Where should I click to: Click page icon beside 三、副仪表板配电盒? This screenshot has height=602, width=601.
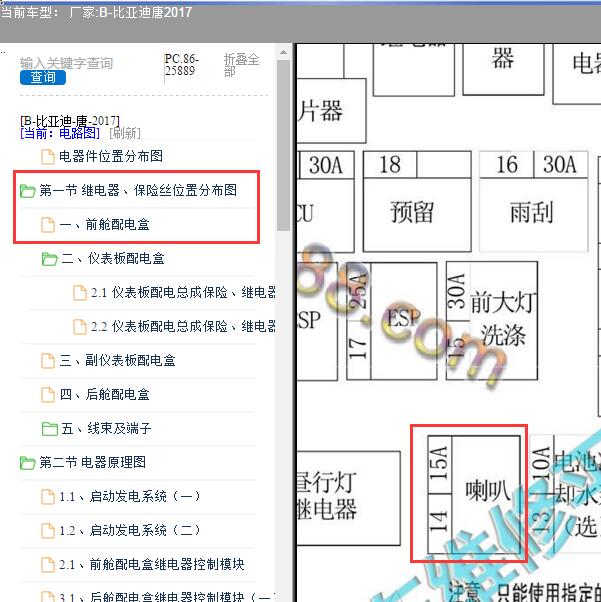[48, 361]
